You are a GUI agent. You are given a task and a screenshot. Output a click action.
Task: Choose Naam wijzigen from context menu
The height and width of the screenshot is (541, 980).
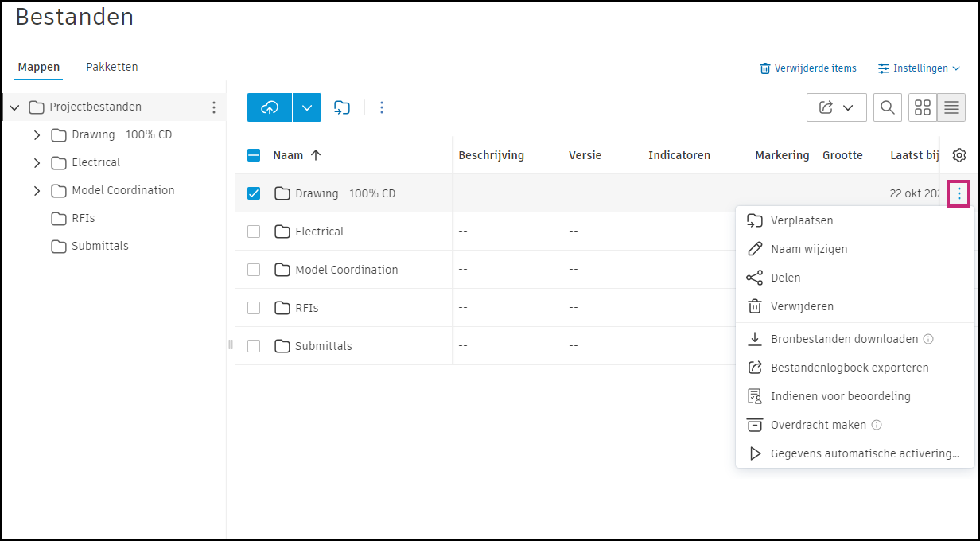coord(808,249)
